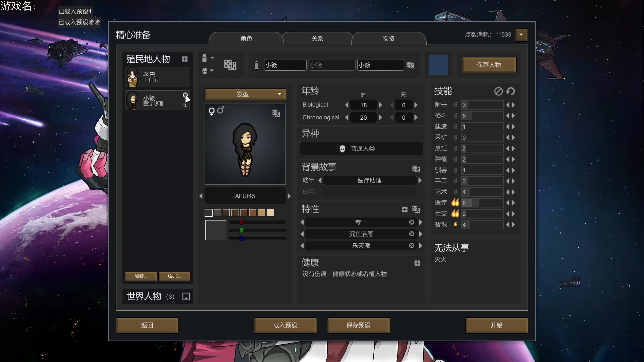Randomize hairstyle using the dice icon in portrait

pos(276,113)
